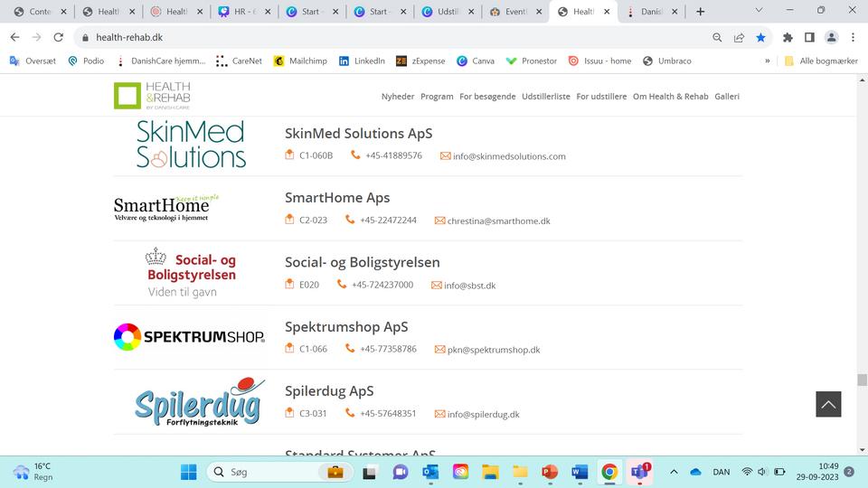This screenshot has width=868, height=488.
Task: Switch to the Danish... browser tab
Action: click(652, 12)
